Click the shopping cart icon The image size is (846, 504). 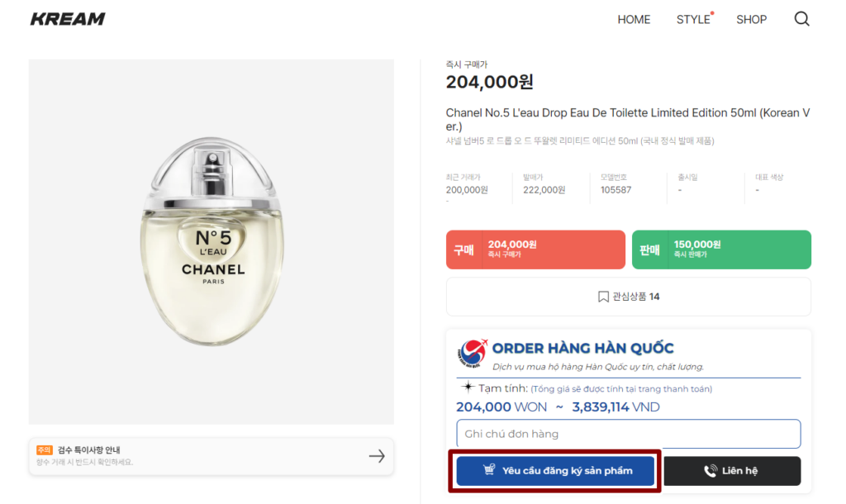[489, 470]
